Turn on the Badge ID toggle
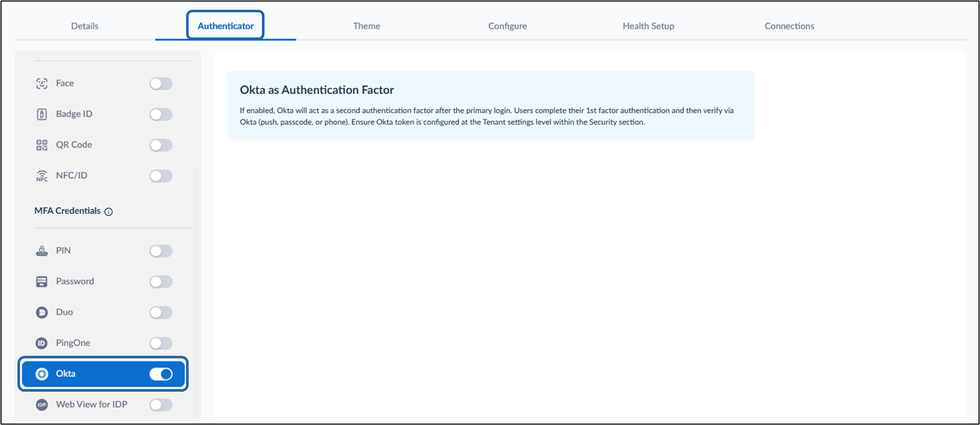The image size is (980, 425). pyautogui.click(x=161, y=114)
